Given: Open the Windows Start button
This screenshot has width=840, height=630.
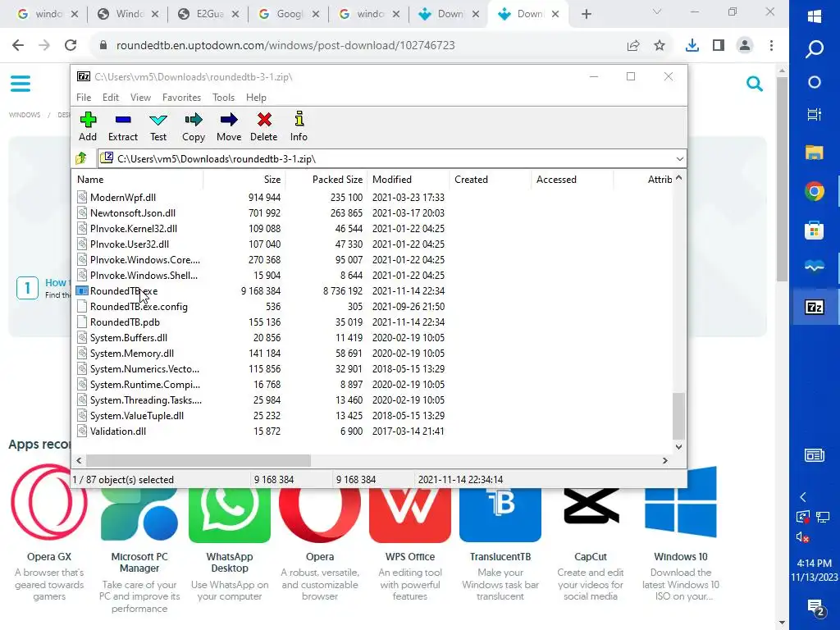Looking at the screenshot, I should click(x=815, y=16).
